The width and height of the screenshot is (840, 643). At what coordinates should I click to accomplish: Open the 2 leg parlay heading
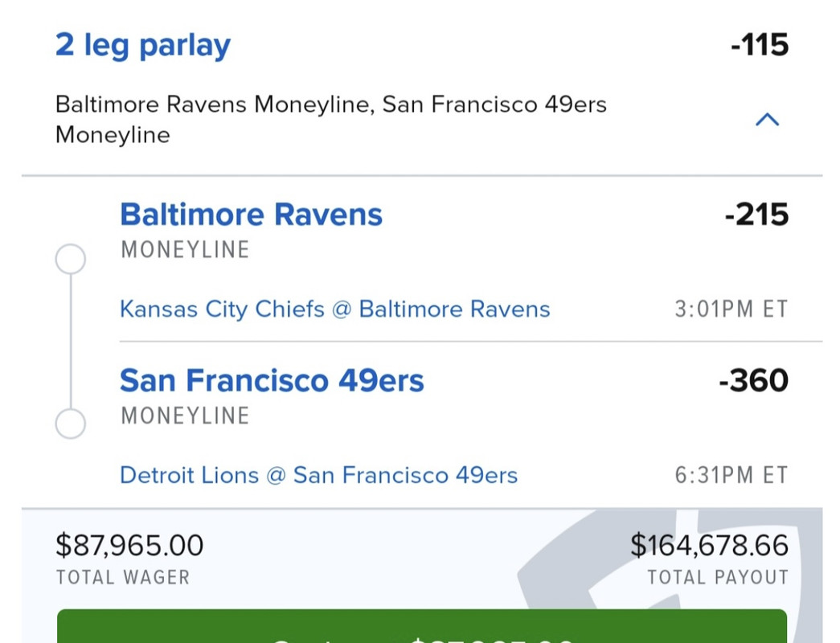[143, 45]
